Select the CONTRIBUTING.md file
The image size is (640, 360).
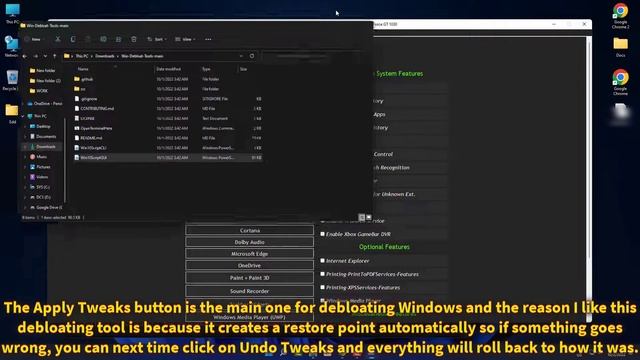pos(168,109)
